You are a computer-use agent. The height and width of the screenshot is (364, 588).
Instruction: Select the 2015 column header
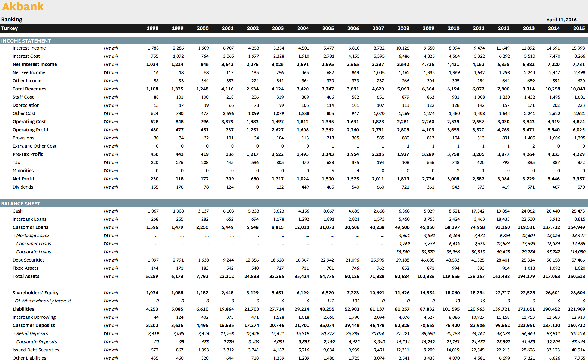coord(579,28)
